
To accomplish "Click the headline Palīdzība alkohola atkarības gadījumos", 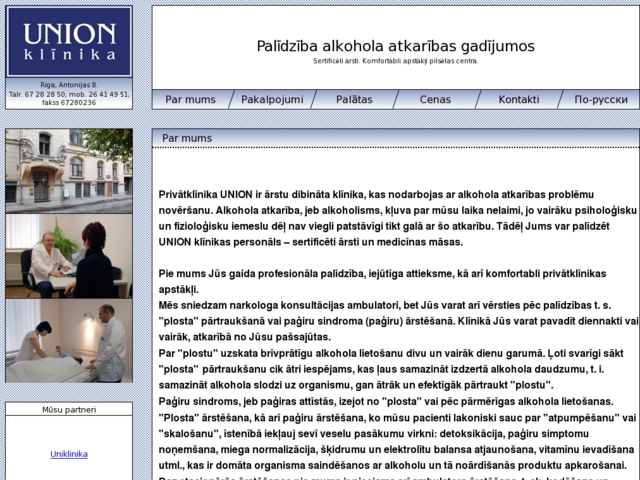I will (x=395, y=46).
